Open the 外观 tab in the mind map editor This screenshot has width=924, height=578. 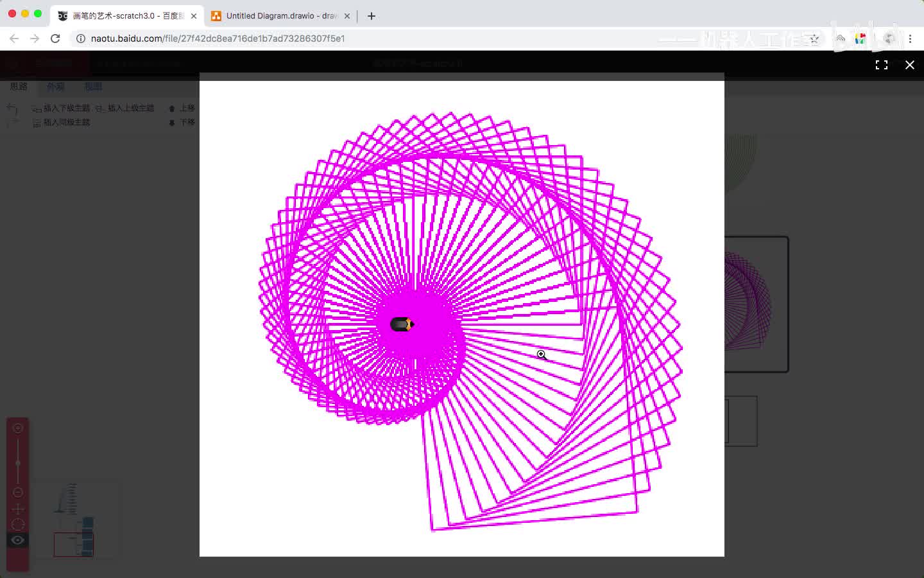coord(56,86)
